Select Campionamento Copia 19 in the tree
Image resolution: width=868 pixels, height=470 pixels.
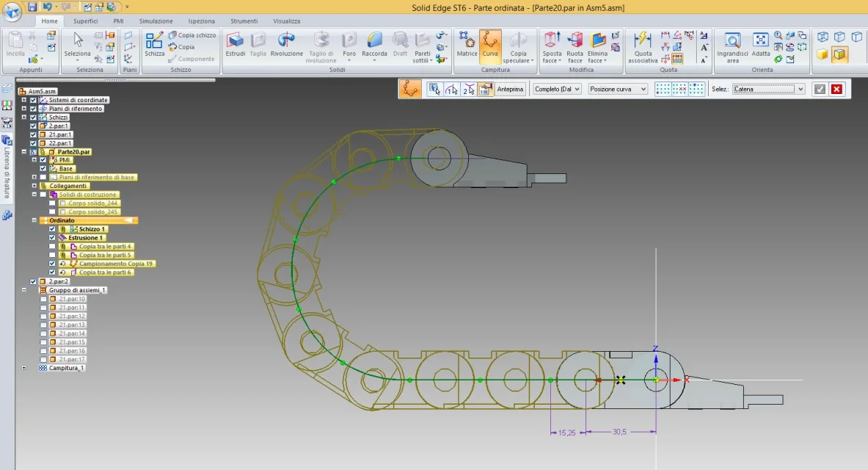point(115,264)
